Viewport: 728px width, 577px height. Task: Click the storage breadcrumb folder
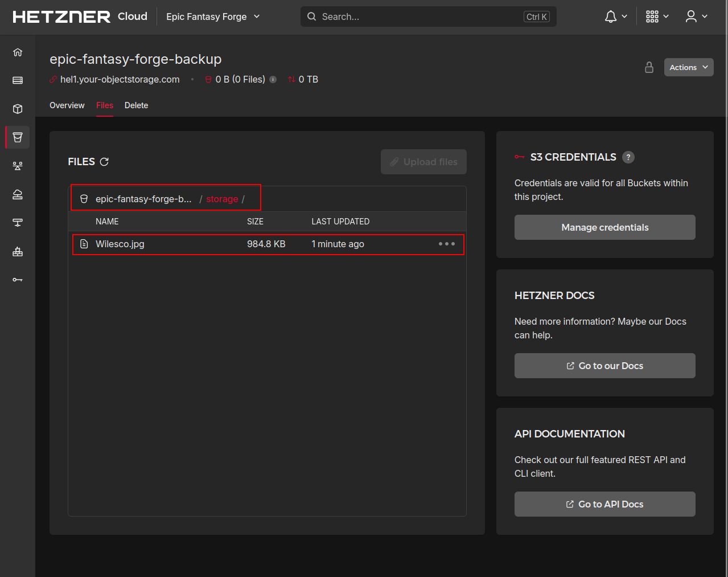click(222, 199)
